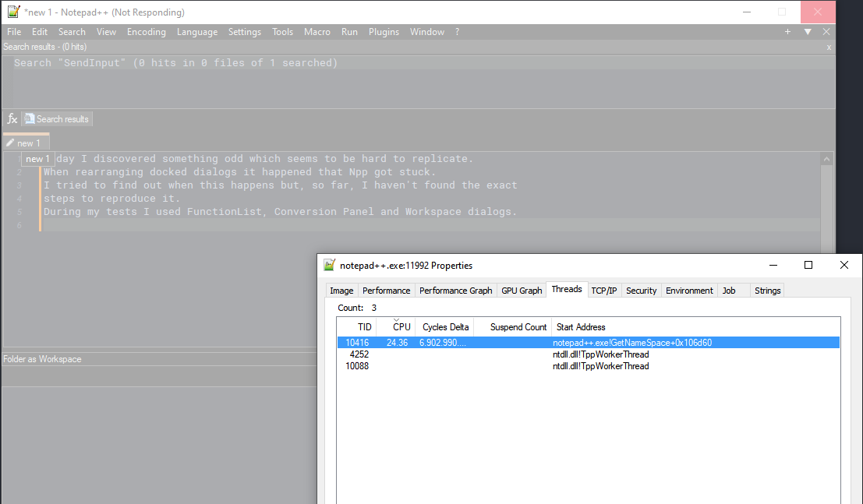Click the Folder as Workspace panel title
The image size is (863, 504).
coord(42,359)
